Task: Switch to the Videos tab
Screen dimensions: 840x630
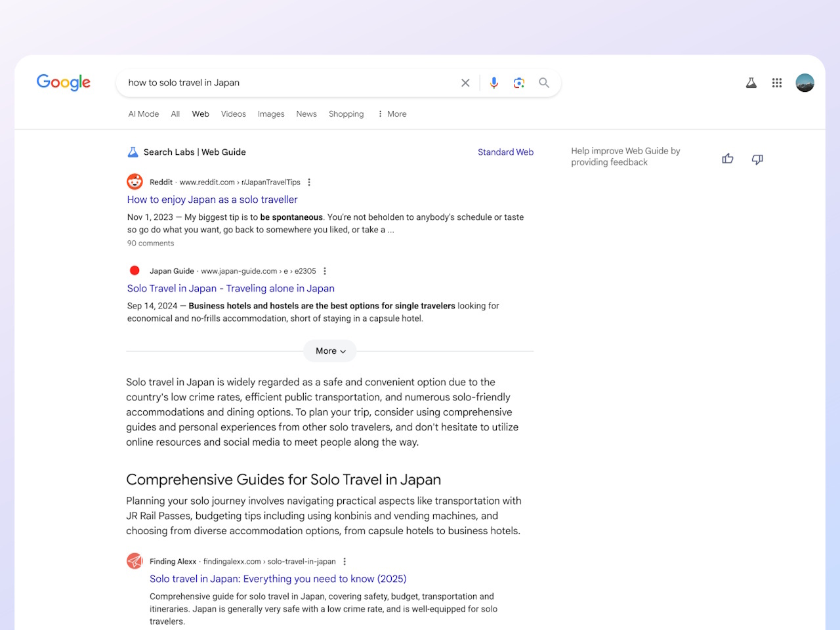Action: pyautogui.click(x=233, y=114)
